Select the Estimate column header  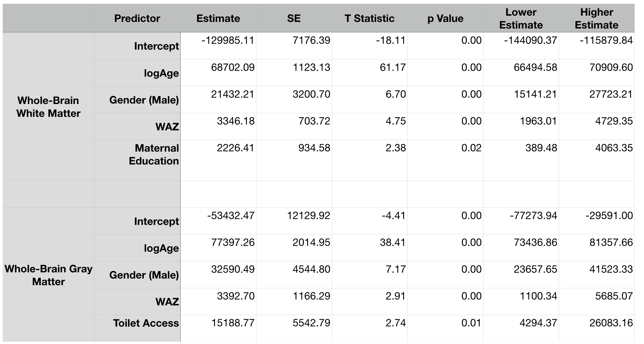coord(218,18)
